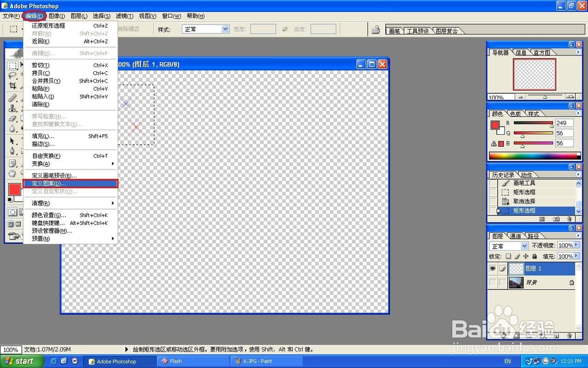Image resolution: width=588 pixels, height=368 pixels.
Task: Toggle lock position icon
Action: (x=526, y=256)
